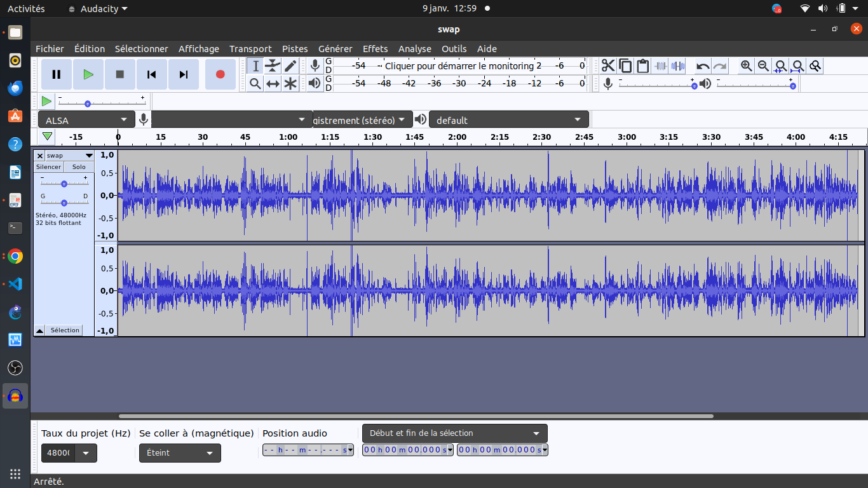The image size is (868, 488).
Task: Click the Play-at-speed green button
Action: pos(46,101)
